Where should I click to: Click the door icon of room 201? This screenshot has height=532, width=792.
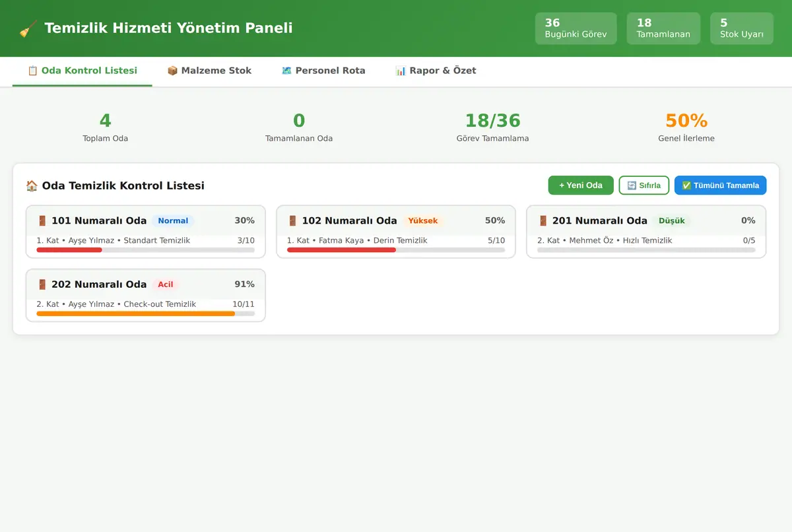[543, 220]
